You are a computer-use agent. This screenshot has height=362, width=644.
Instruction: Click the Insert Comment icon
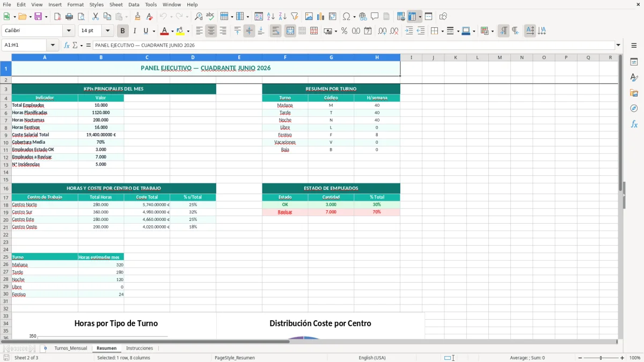[375, 17]
